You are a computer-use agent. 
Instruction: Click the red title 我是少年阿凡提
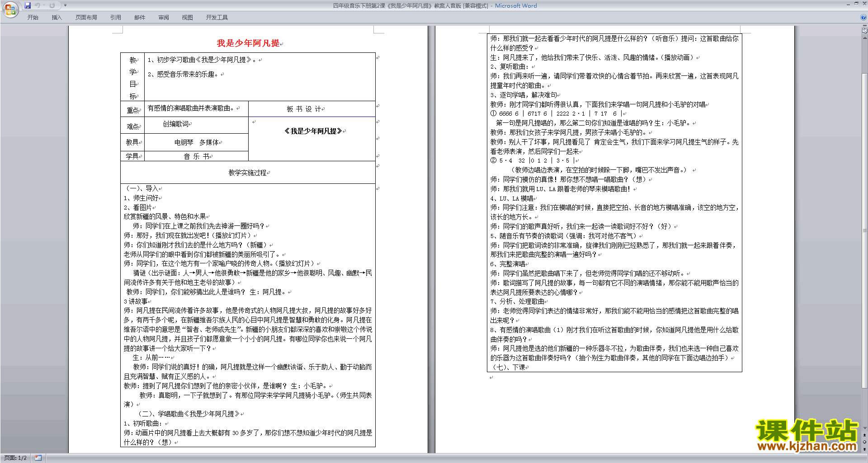(x=248, y=43)
